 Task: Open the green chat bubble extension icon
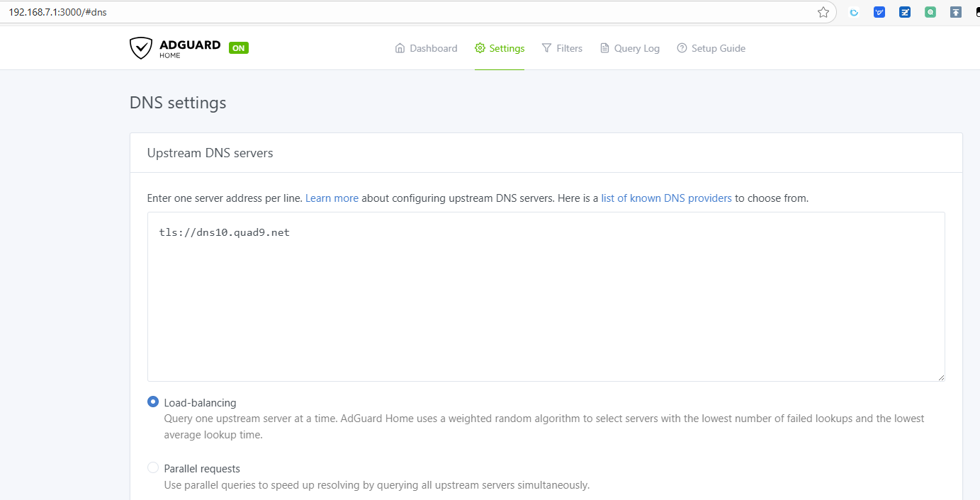click(x=930, y=12)
